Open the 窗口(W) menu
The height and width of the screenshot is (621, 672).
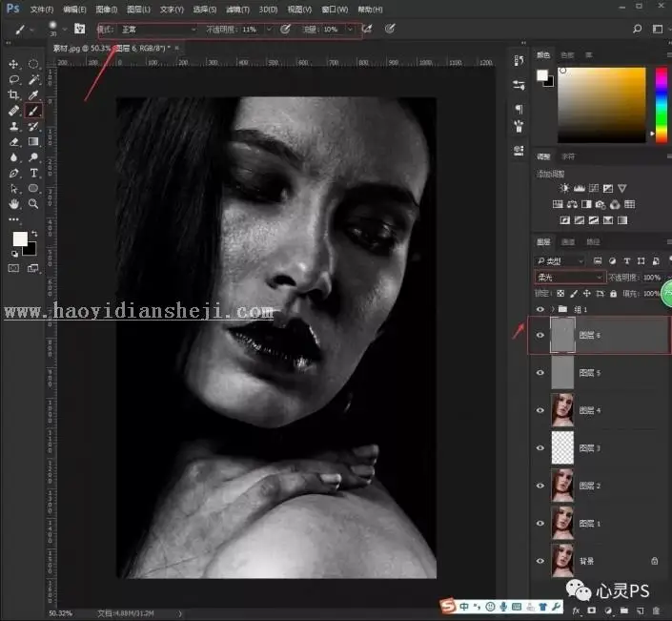[335, 9]
